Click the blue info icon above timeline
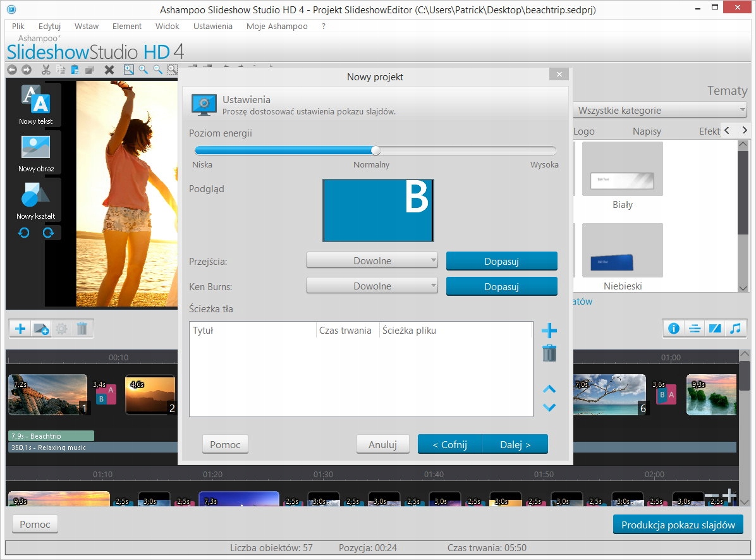The image size is (756, 560). 674,328
